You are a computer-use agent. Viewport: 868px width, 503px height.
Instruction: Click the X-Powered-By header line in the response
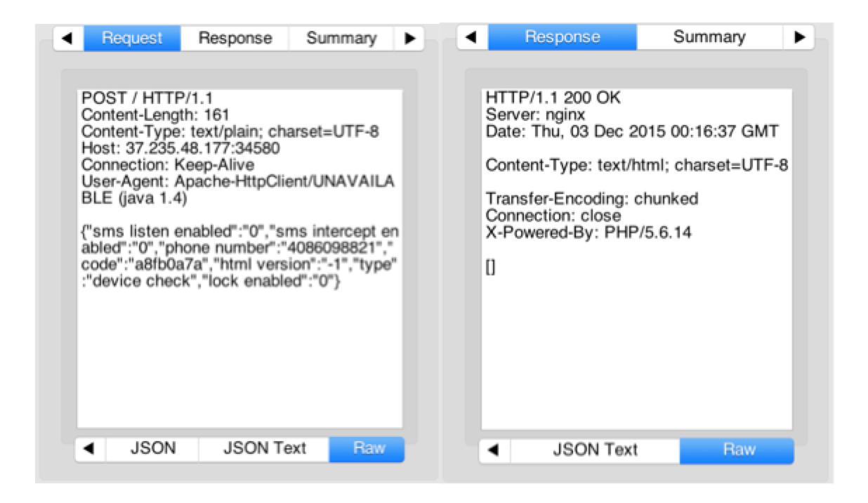[x=588, y=233]
